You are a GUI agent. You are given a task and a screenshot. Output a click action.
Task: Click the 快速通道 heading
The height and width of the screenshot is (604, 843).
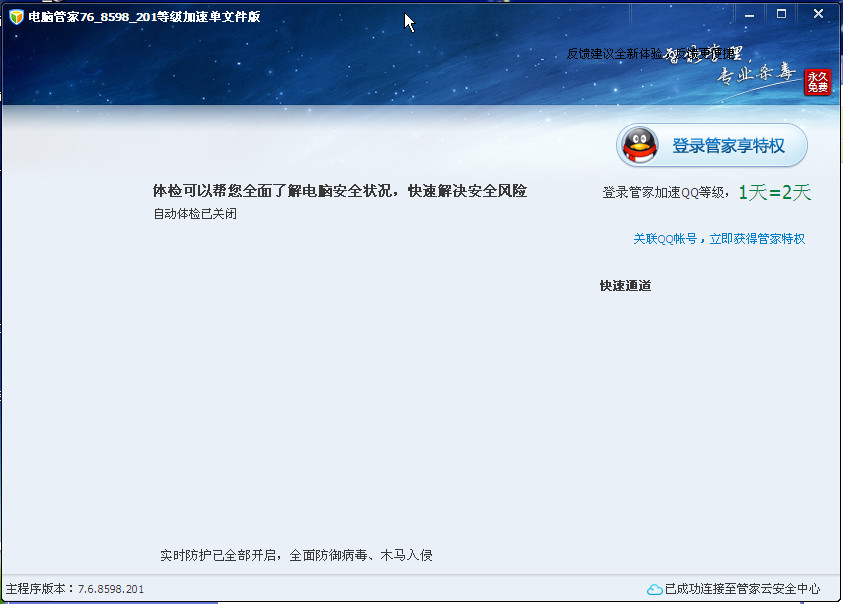(x=625, y=286)
